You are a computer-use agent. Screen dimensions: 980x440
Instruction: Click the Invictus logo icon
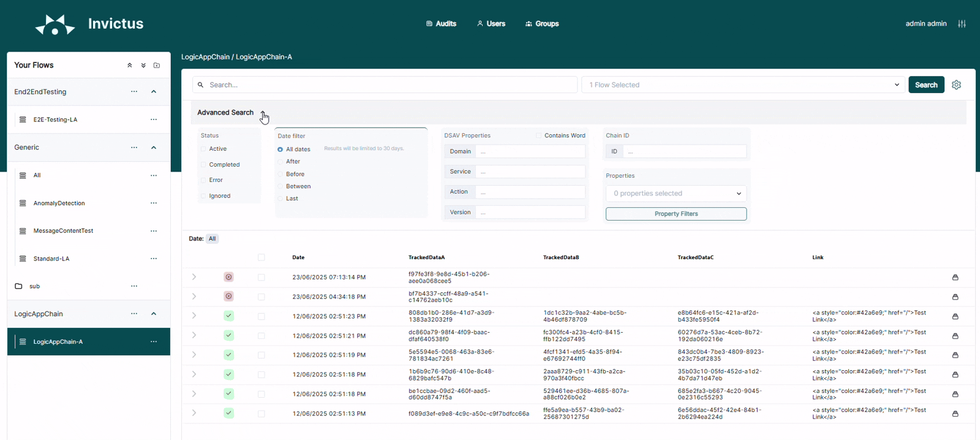point(55,25)
